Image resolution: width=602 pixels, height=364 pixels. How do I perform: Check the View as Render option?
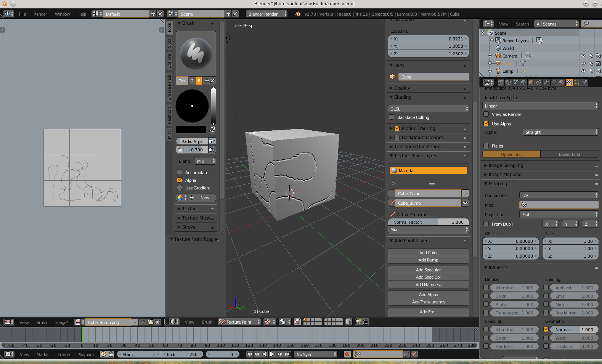(x=486, y=114)
